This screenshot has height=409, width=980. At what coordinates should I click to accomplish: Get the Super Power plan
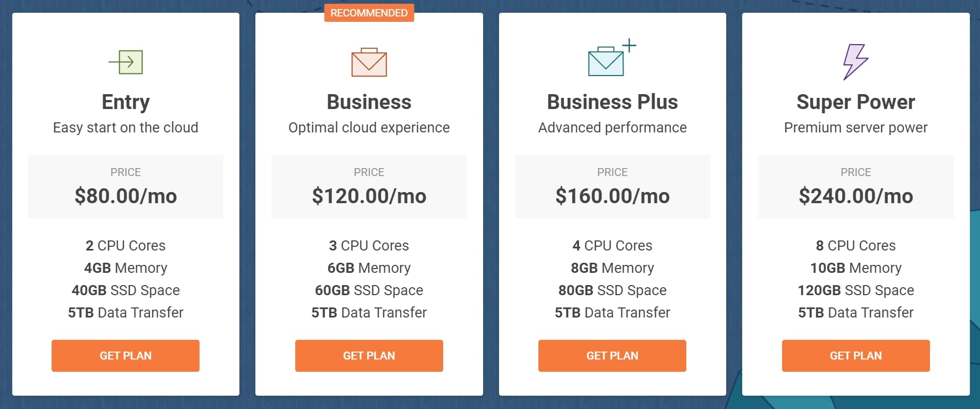(856, 356)
